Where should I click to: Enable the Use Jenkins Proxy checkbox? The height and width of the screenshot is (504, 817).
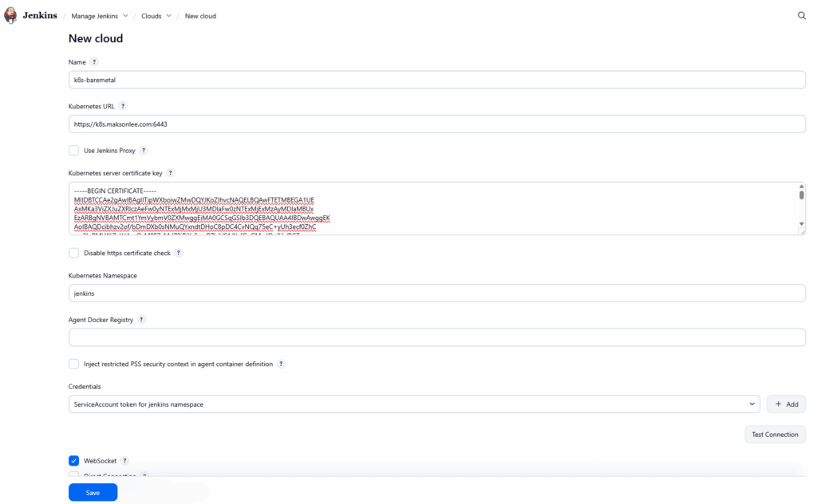click(74, 151)
